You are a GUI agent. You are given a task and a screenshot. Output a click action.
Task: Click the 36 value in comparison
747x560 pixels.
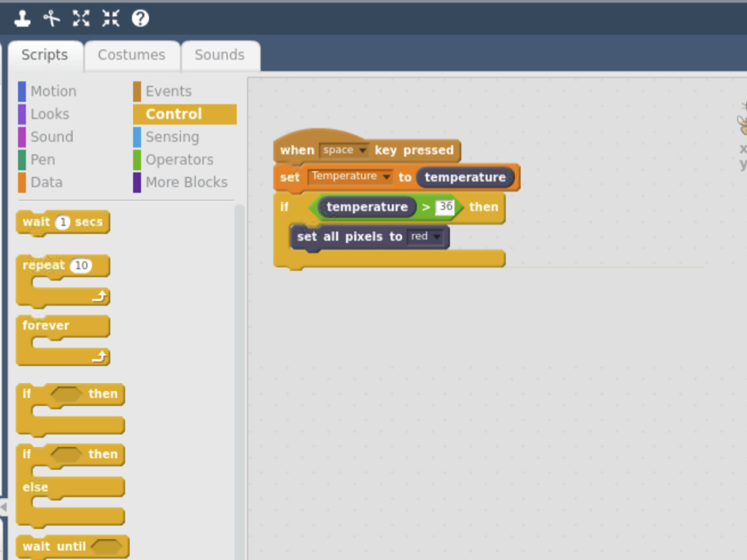(445, 206)
